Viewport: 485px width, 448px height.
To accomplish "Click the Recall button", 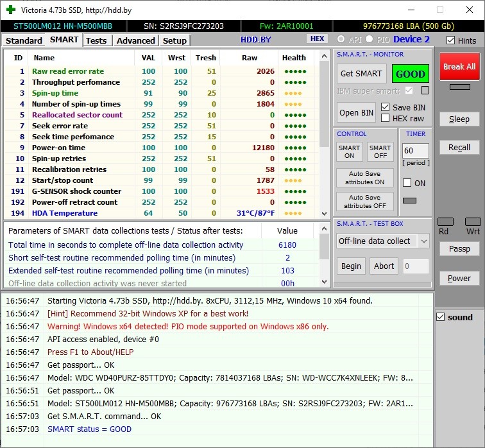I will point(459,147).
